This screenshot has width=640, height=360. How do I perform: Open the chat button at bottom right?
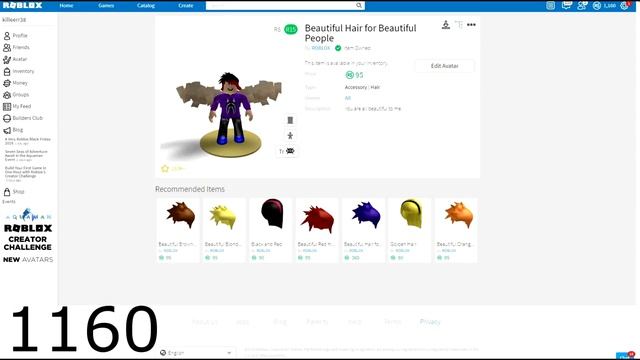[x=625, y=356]
